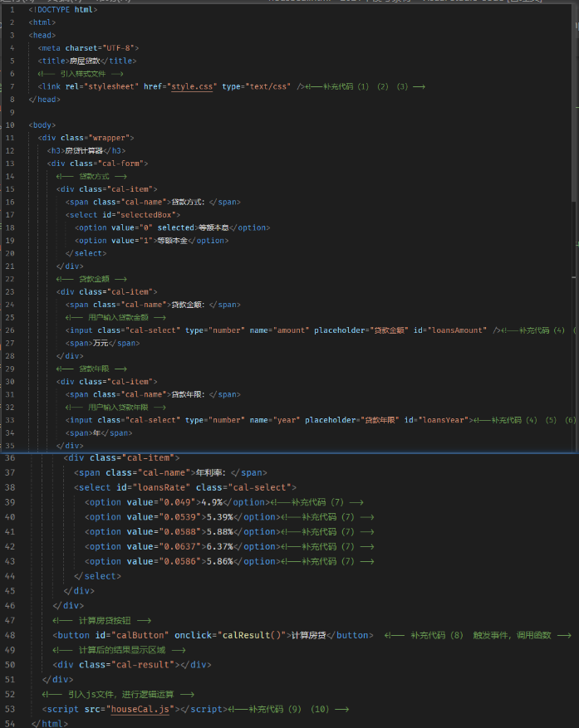The image size is (579, 728).
Task: Click the option text 等额本息
Action: point(213,228)
